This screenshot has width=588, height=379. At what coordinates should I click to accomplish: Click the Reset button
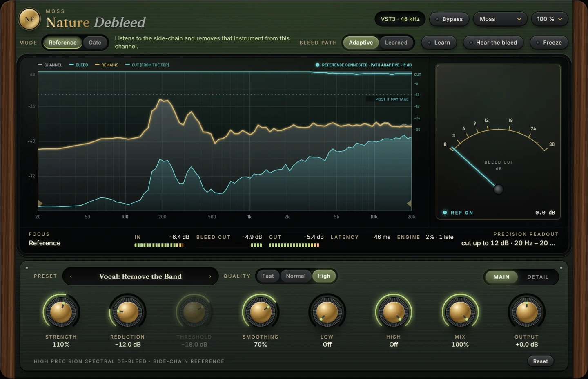pos(540,361)
